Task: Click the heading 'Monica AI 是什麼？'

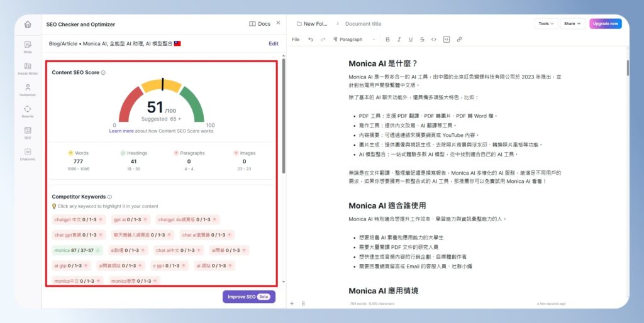Action: pos(383,63)
